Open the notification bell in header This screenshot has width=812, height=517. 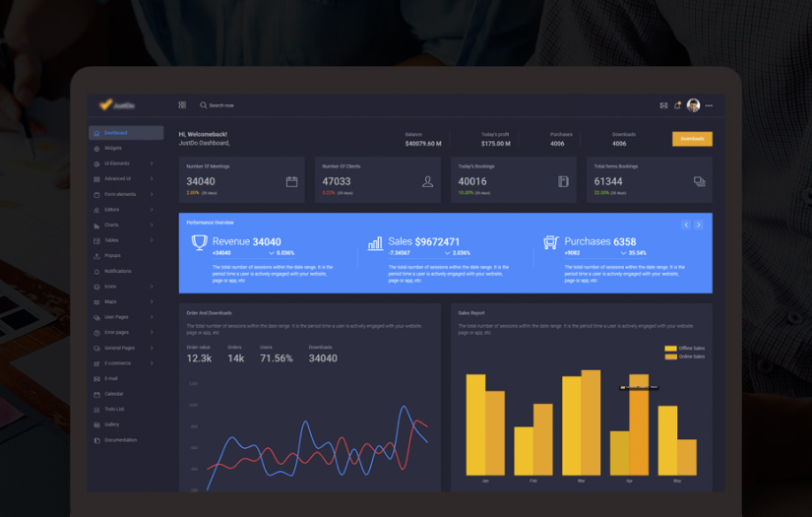click(x=677, y=105)
